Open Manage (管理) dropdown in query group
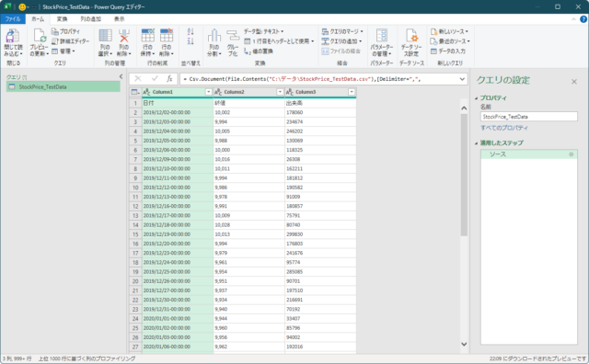Screen dimensions: 589x364 coord(64,51)
